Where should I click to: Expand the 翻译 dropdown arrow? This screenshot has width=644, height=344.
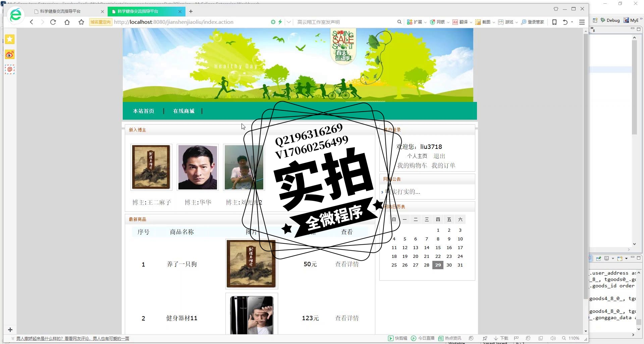[471, 22]
